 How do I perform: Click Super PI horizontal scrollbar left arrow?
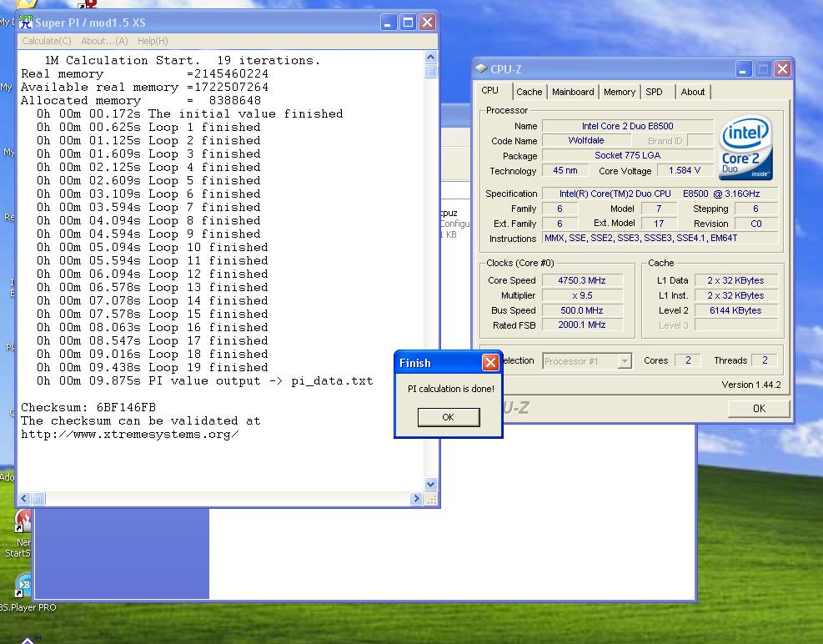coord(24,499)
